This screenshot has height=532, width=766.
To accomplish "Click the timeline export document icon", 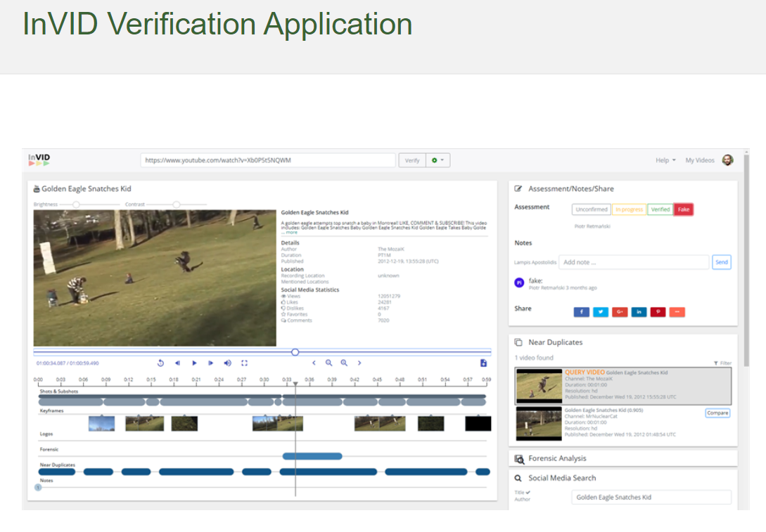I will 483,363.
